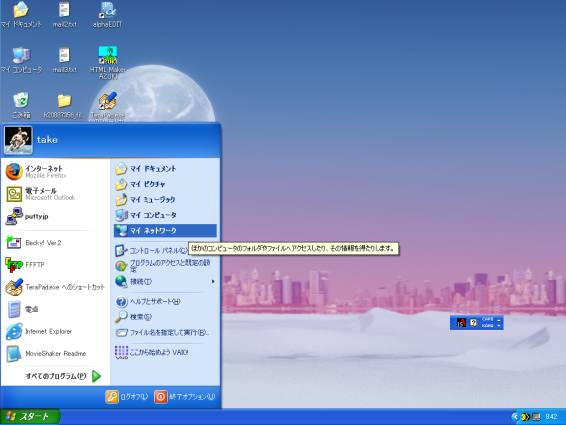
Task: Click the ログオフ(L) log off button
Action: point(127,397)
